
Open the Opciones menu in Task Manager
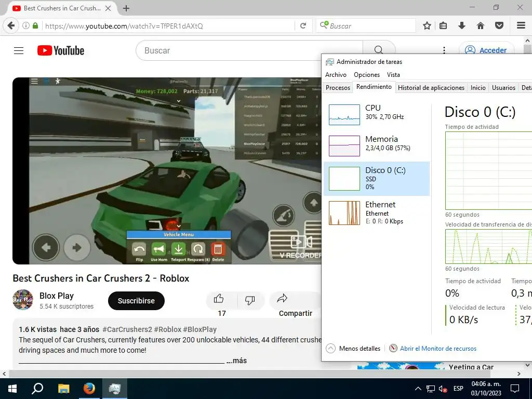(367, 75)
